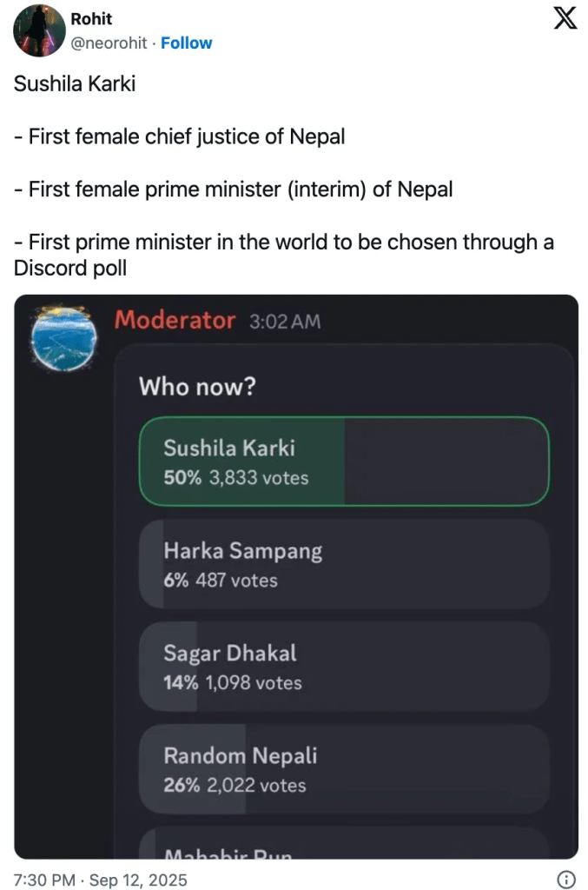Choose the Sagar Dhakal poll option
588x890 pixels.
[x=344, y=666]
